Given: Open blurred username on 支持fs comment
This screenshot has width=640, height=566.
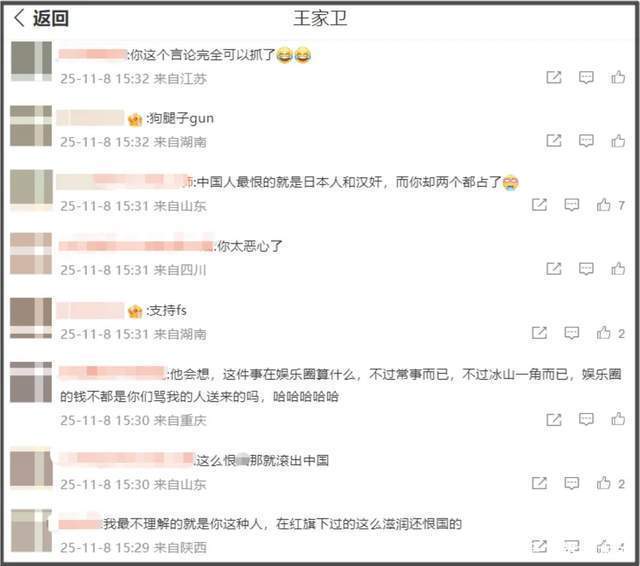Looking at the screenshot, I should click(90, 311).
